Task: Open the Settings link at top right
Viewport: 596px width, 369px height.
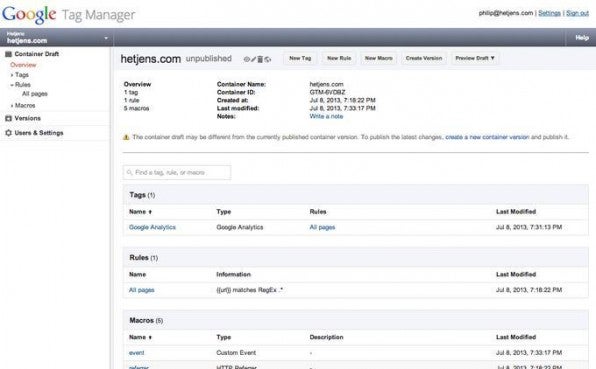Action: [x=549, y=13]
